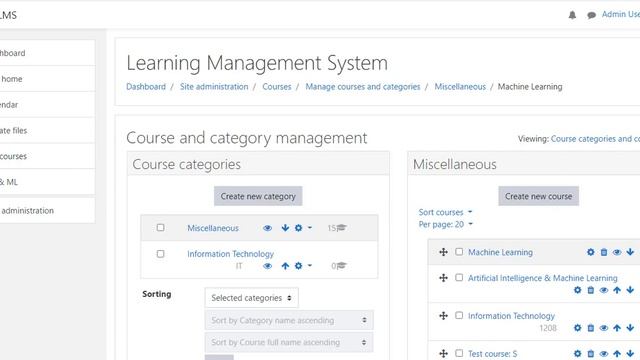Move Information Technology course 1208 down
The height and width of the screenshot is (360, 640).
(x=630, y=328)
